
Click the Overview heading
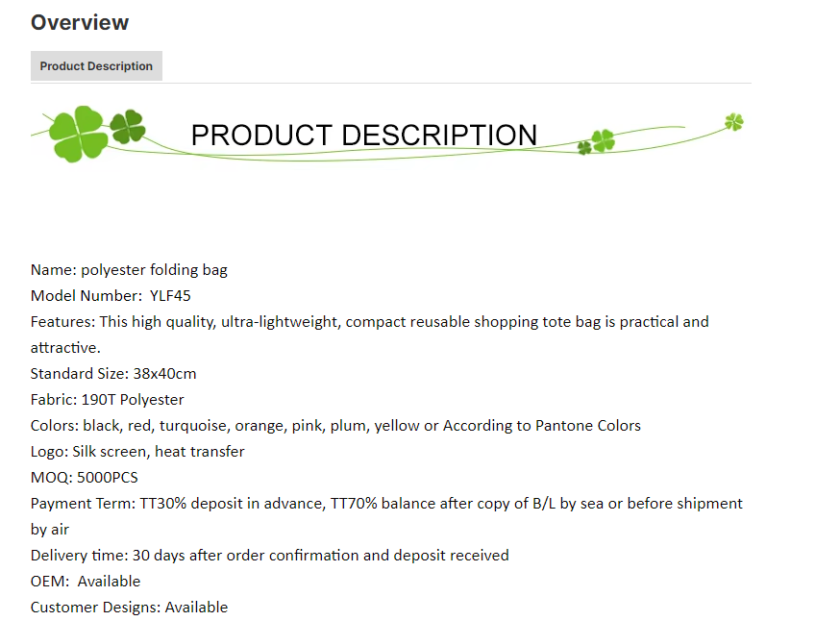tap(80, 22)
